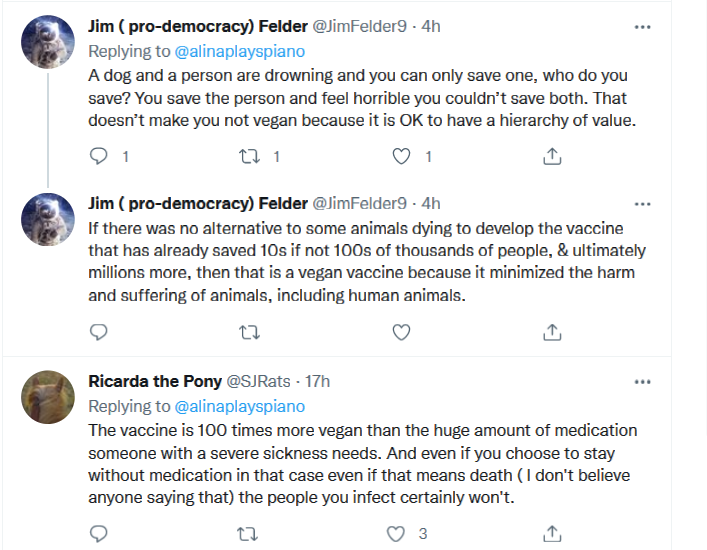Reply to the vegan vaccine tweet by Jim
707x550 pixels.
[x=98, y=331]
